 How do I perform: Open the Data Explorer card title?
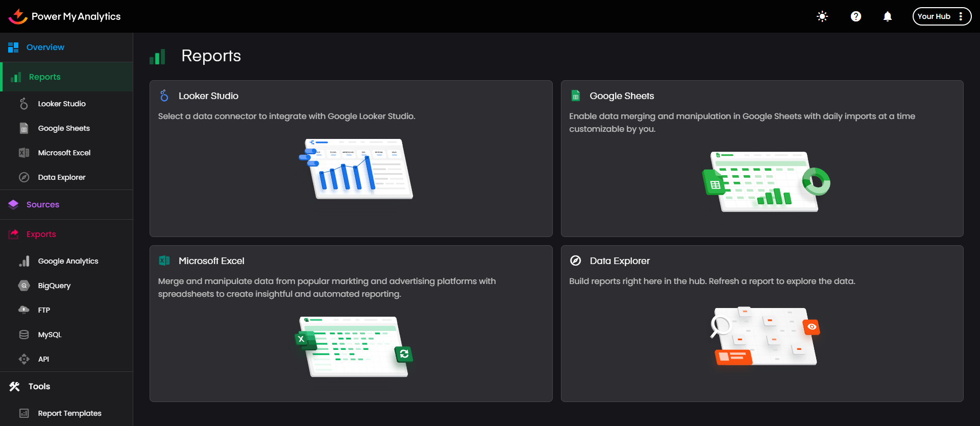click(620, 261)
